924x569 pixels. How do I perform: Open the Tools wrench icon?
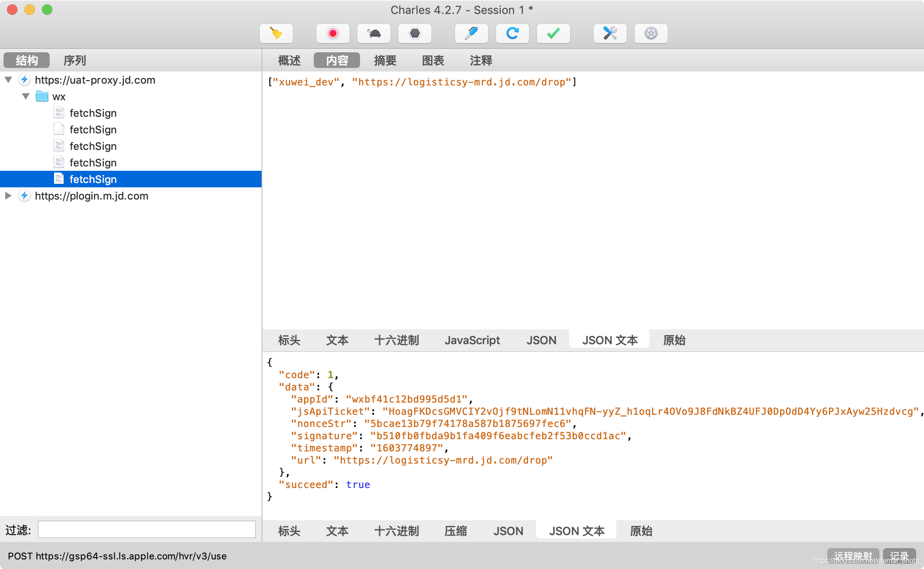tap(610, 34)
